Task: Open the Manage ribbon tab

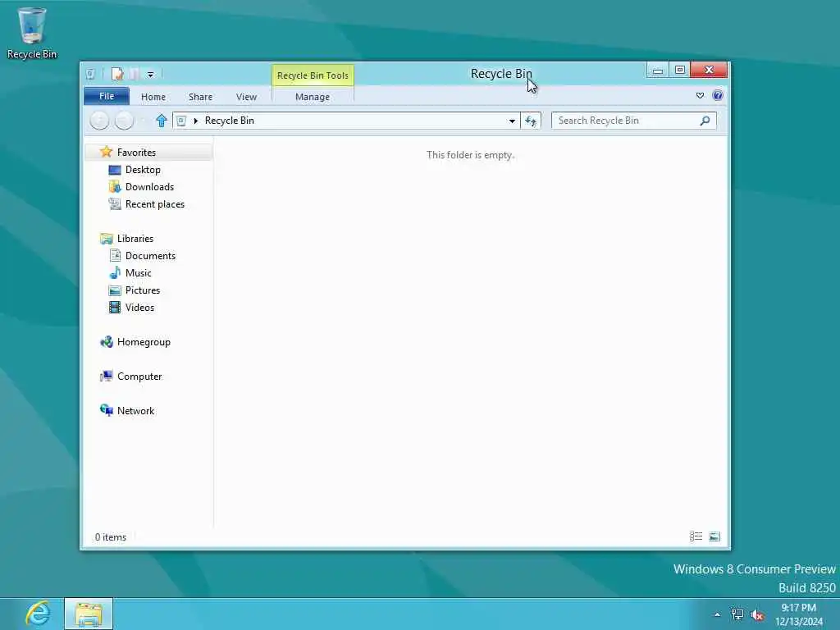Action: pos(313,97)
